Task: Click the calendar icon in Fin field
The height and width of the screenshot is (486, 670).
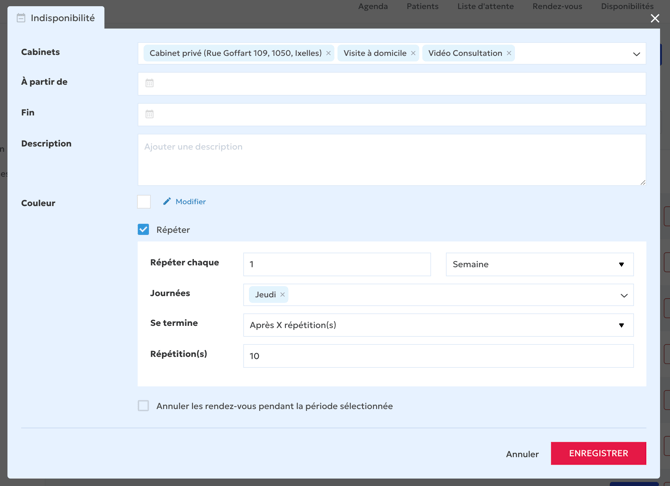Action: coord(150,114)
